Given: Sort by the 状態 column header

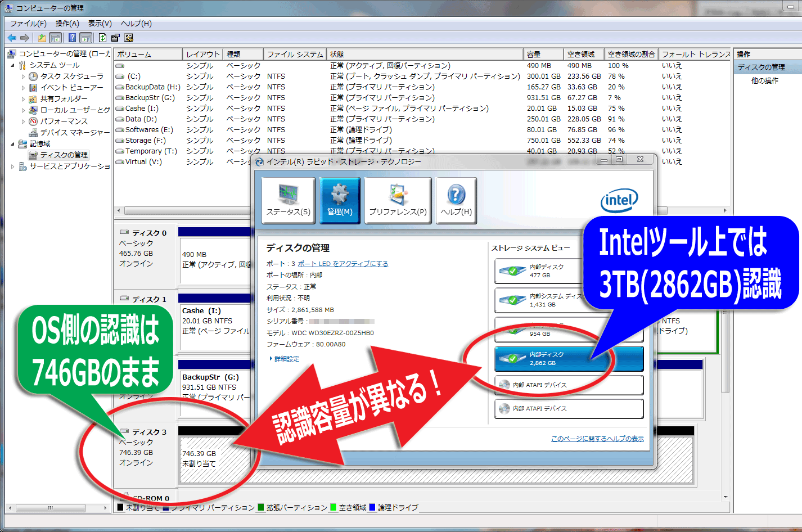Looking at the screenshot, I should point(425,55).
